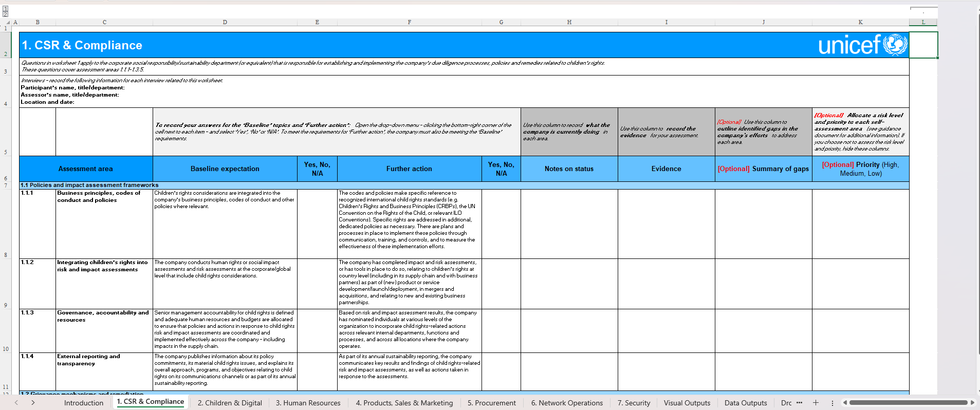Select row 8 header
The height and width of the screenshot is (410, 980).
tap(6, 224)
